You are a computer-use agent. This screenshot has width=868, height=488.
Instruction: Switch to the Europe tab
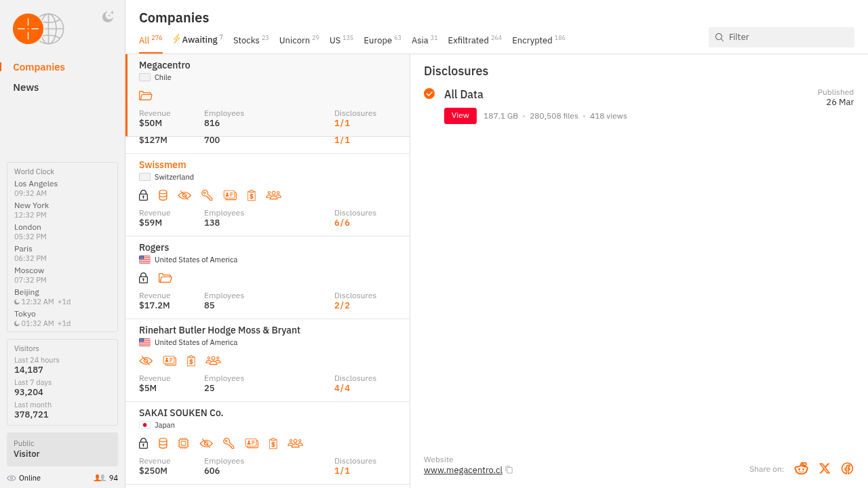pyautogui.click(x=382, y=40)
